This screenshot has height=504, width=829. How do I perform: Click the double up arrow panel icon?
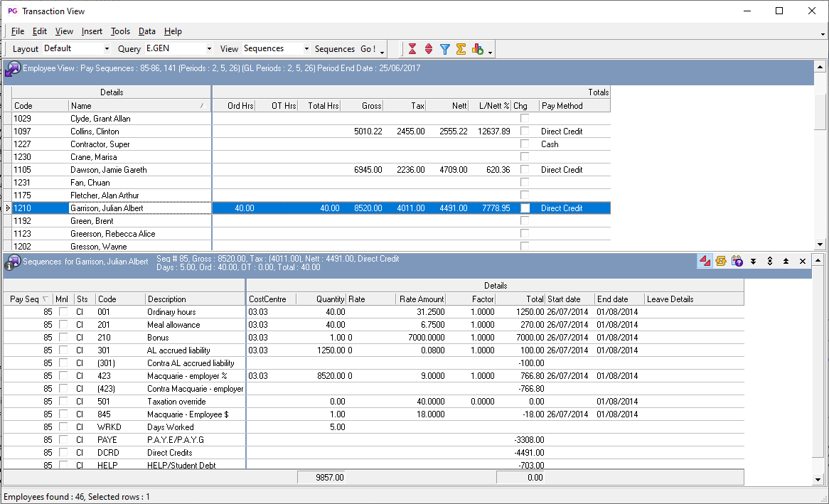click(x=786, y=262)
